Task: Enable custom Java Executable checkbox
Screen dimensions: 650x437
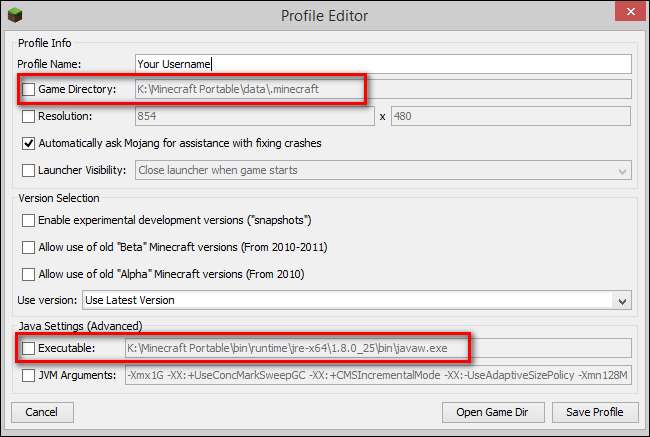Action: coord(28,348)
